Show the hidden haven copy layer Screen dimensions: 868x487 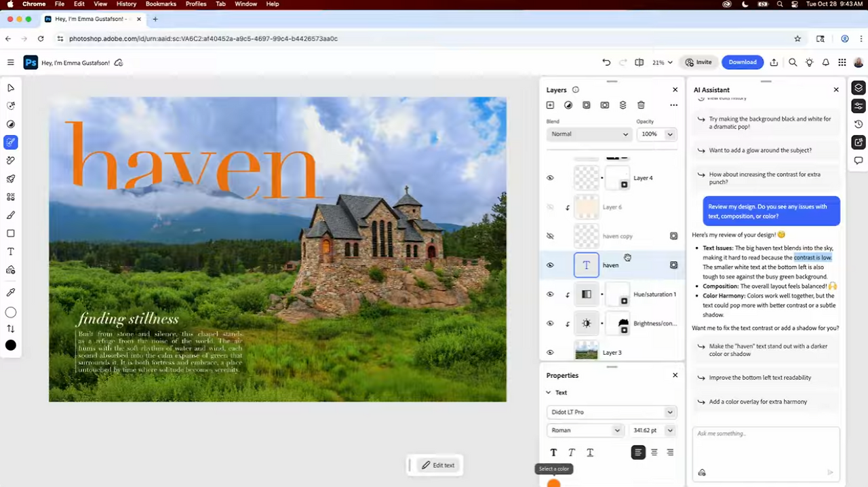pyautogui.click(x=550, y=236)
